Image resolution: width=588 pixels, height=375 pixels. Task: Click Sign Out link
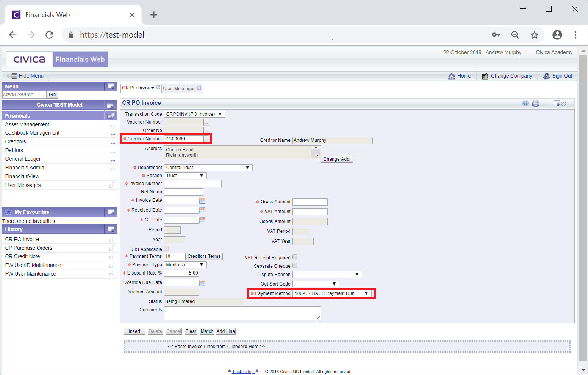[558, 76]
